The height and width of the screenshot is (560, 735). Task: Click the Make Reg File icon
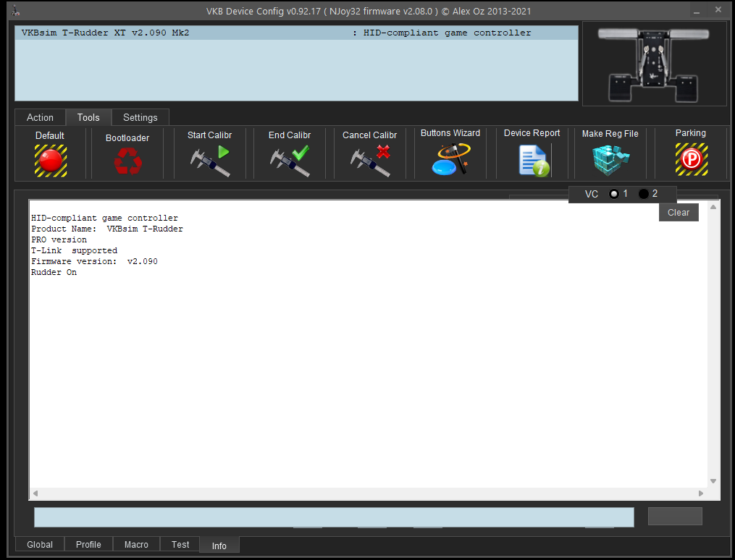click(x=610, y=160)
